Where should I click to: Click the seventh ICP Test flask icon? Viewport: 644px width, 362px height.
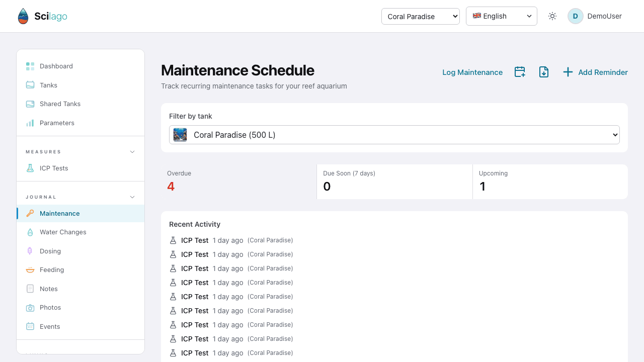pyautogui.click(x=173, y=325)
